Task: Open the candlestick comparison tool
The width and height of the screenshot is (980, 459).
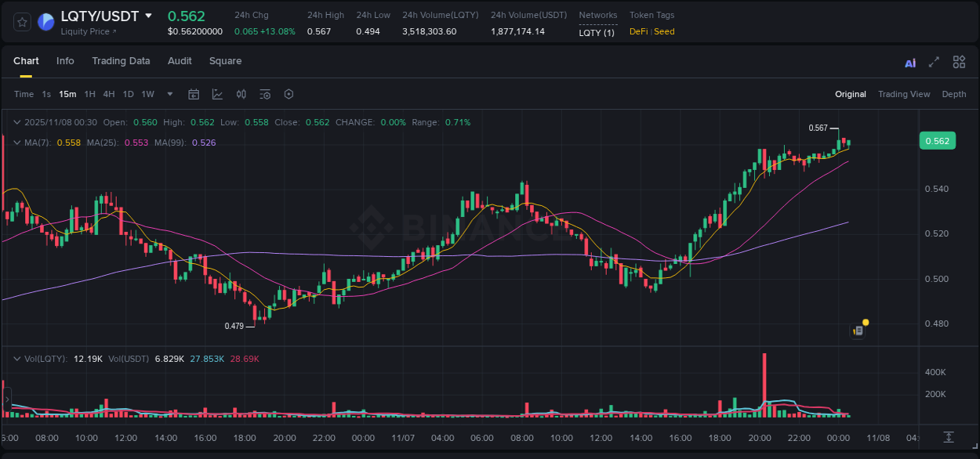Action: pos(241,94)
